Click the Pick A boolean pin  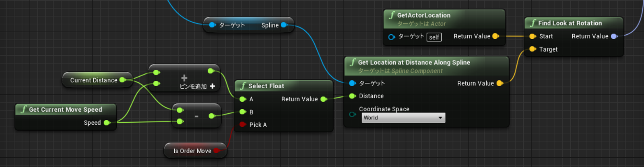click(x=243, y=125)
